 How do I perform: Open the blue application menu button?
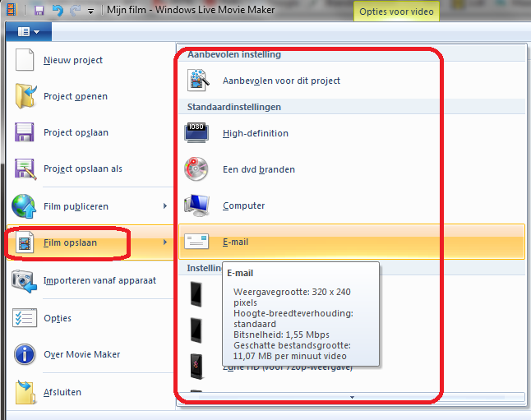click(x=29, y=32)
